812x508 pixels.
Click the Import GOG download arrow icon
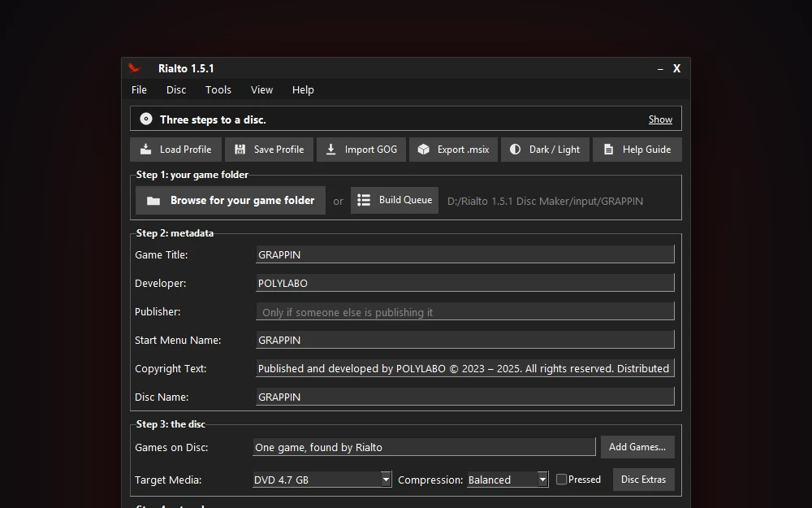point(331,150)
